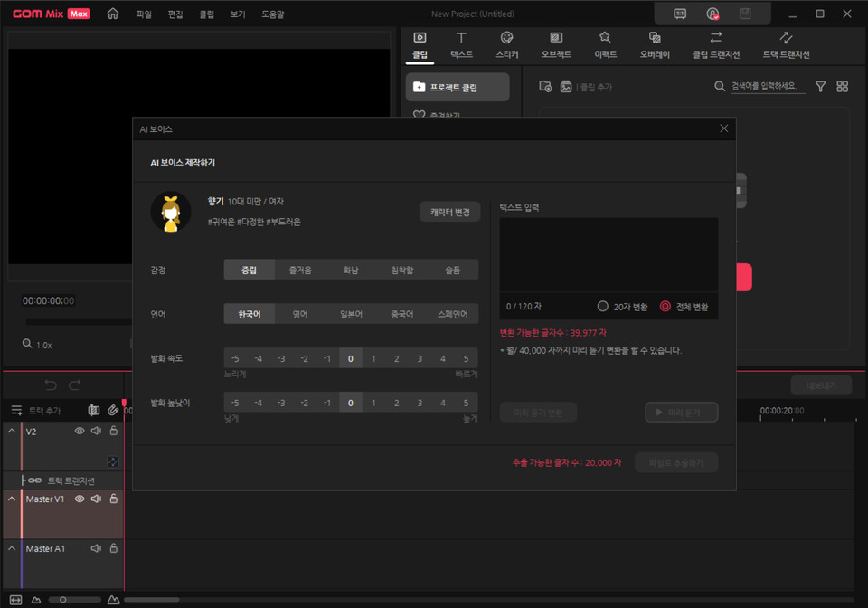Open the account profile icon at top right
868x608 pixels.
click(x=712, y=14)
